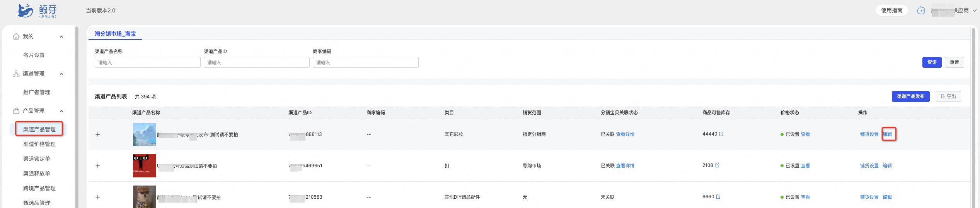Image resolution: width=980 pixels, height=208 pixels.
Task: Click the 使用指南 button
Action: tap(891, 10)
